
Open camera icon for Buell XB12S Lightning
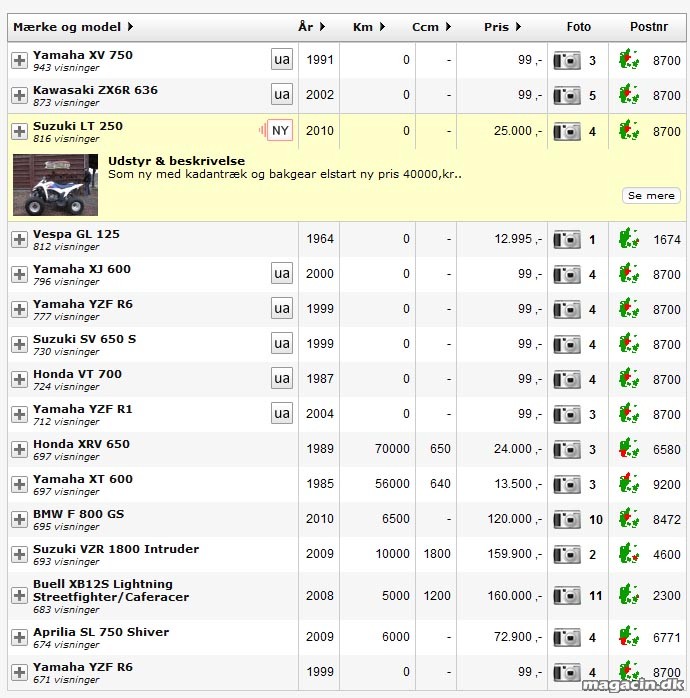tap(567, 596)
